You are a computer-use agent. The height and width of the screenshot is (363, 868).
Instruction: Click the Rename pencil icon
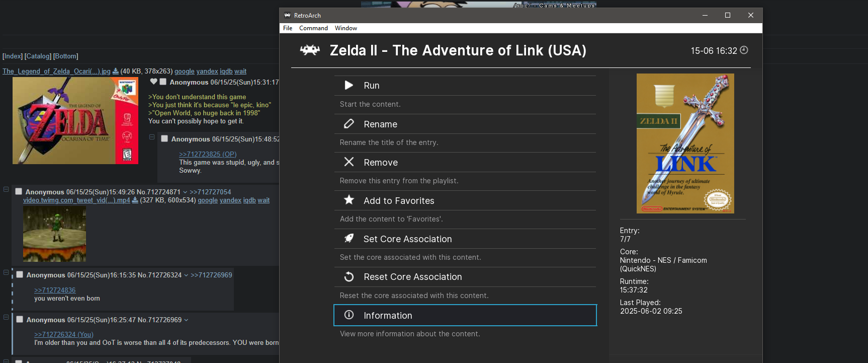349,124
